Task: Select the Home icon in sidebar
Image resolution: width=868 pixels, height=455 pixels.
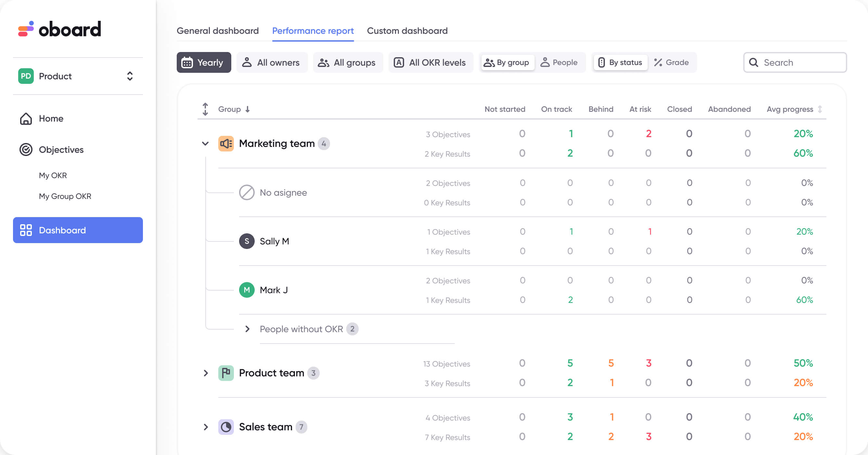Action: (x=26, y=119)
